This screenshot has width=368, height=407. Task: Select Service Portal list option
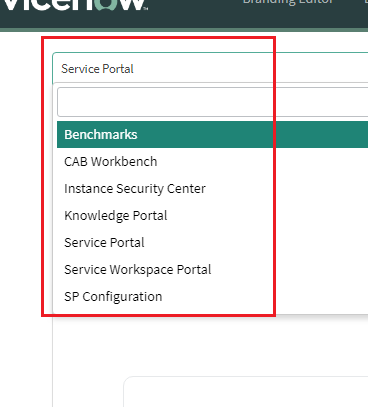(213, 243)
